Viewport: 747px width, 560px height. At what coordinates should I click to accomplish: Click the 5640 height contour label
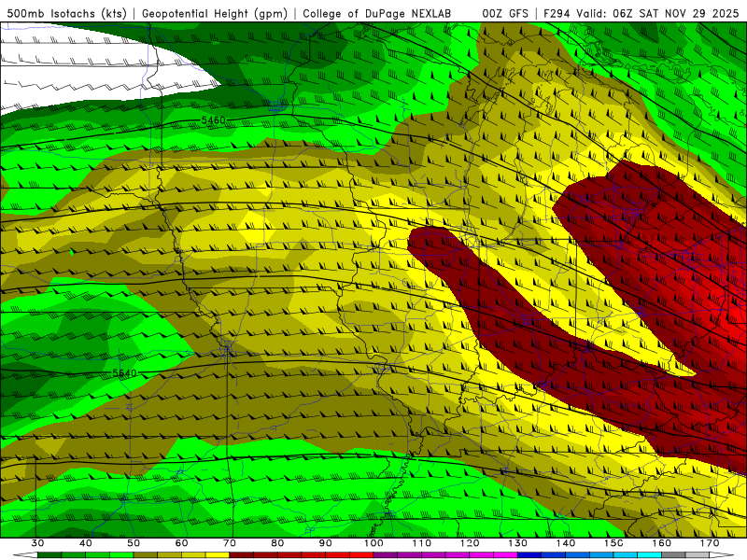tap(124, 373)
